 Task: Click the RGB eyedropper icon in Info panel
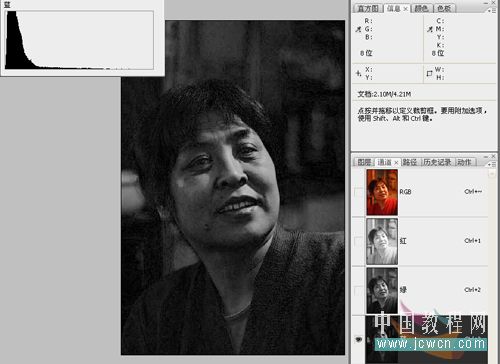click(x=358, y=29)
